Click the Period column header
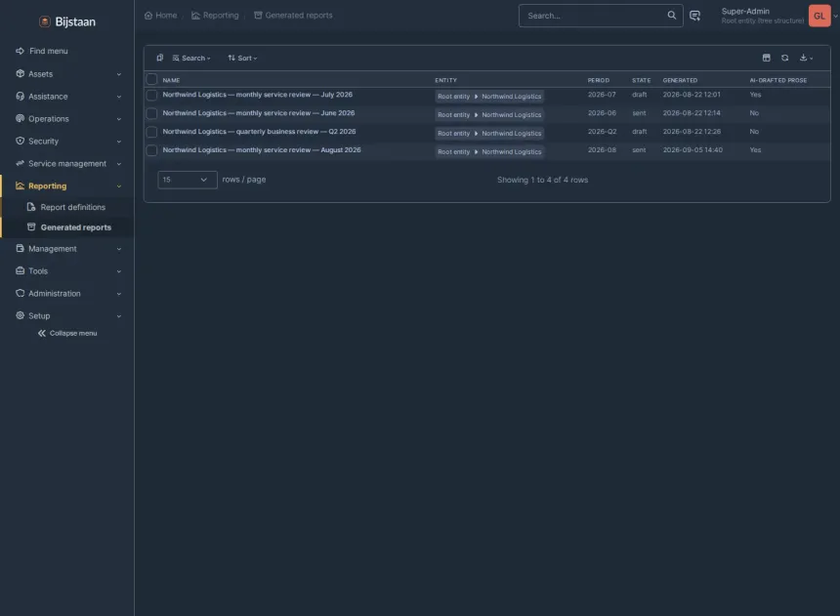The image size is (840, 616). (599, 80)
